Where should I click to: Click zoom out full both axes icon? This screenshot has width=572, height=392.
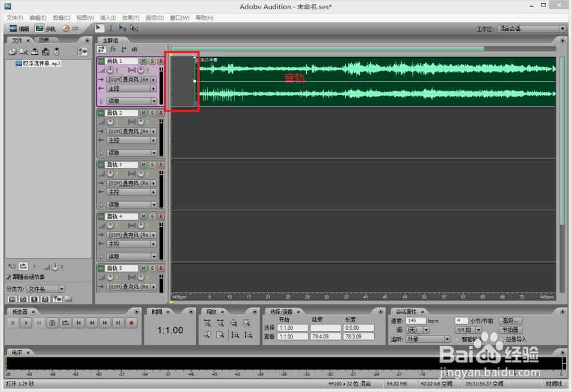pyautogui.click(x=233, y=323)
